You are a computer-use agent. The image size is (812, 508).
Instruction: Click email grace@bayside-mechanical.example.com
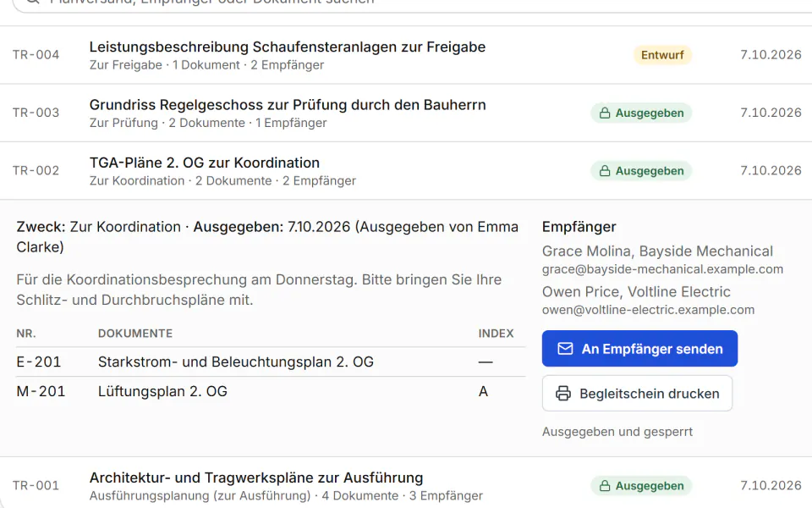(662, 269)
